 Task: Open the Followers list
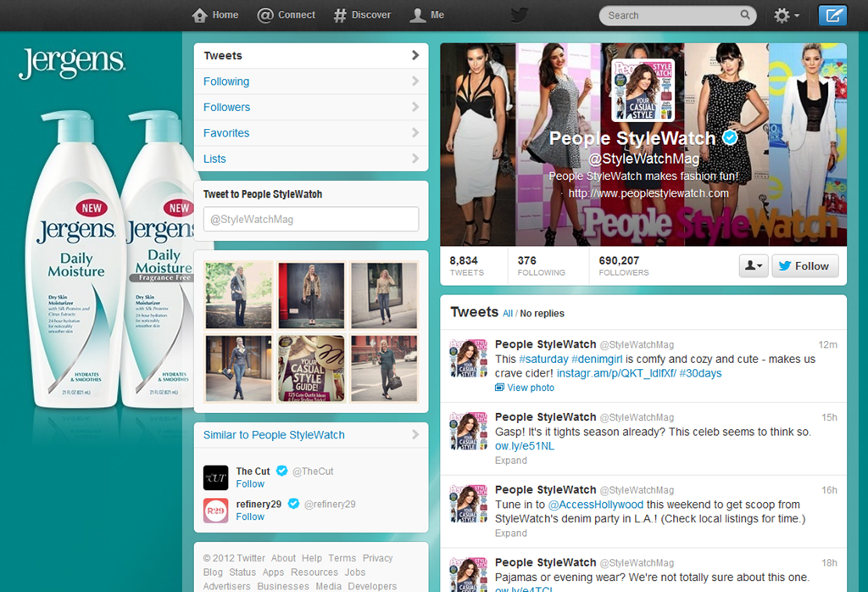point(226,107)
